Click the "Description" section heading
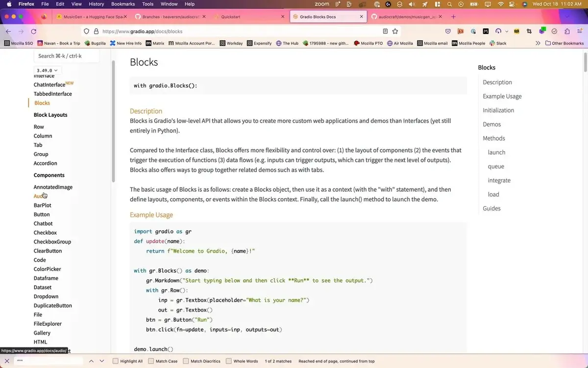The width and height of the screenshot is (588, 368). (x=146, y=111)
